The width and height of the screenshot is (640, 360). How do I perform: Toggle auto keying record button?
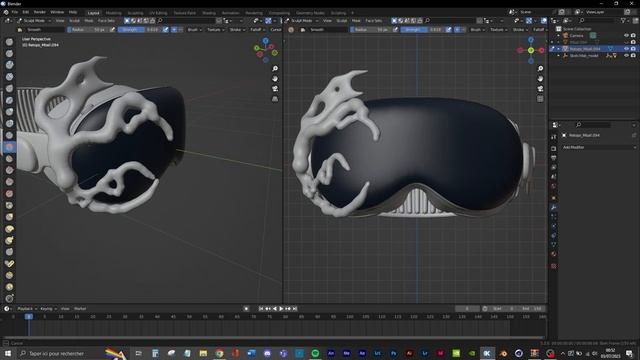pos(246,309)
